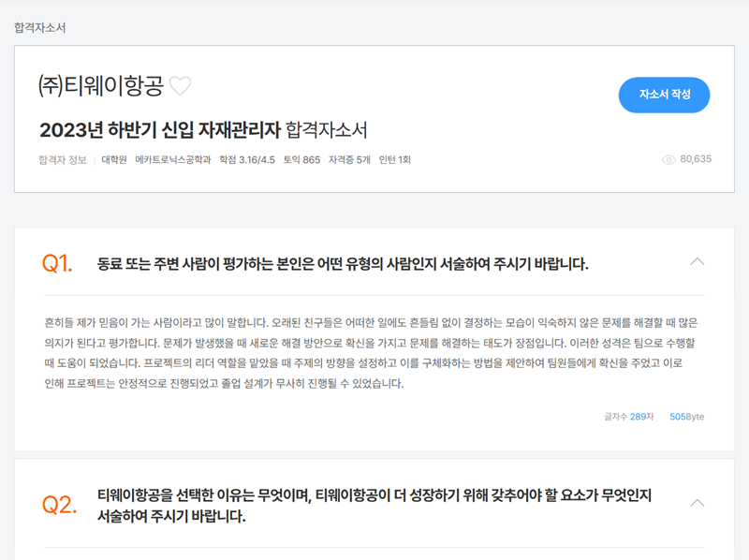Click the 합격자 정보 label
The height and width of the screenshot is (560, 749).
tap(63, 160)
